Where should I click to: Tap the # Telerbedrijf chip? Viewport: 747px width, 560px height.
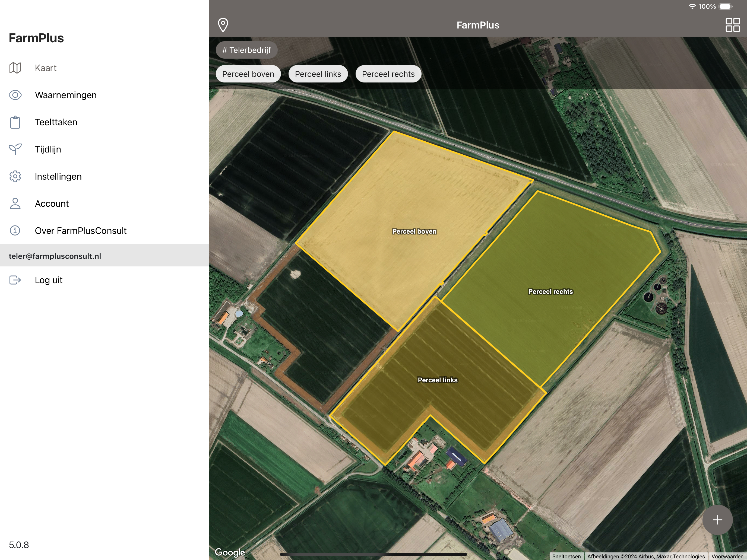pyautogui.click(x=246, y=50)
